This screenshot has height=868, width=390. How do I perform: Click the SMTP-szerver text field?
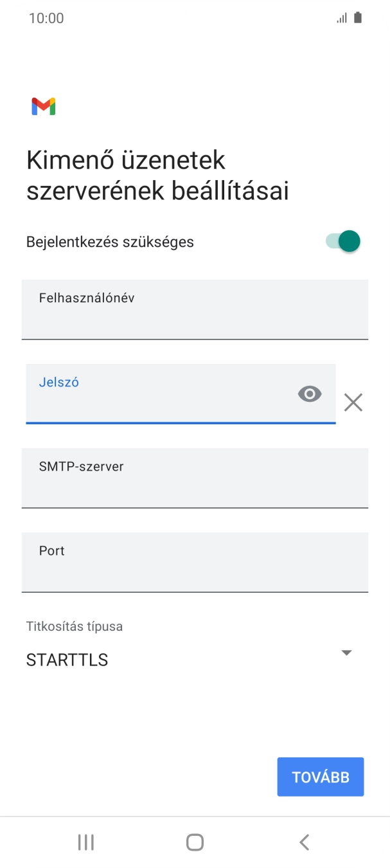[x=195, y=478]
